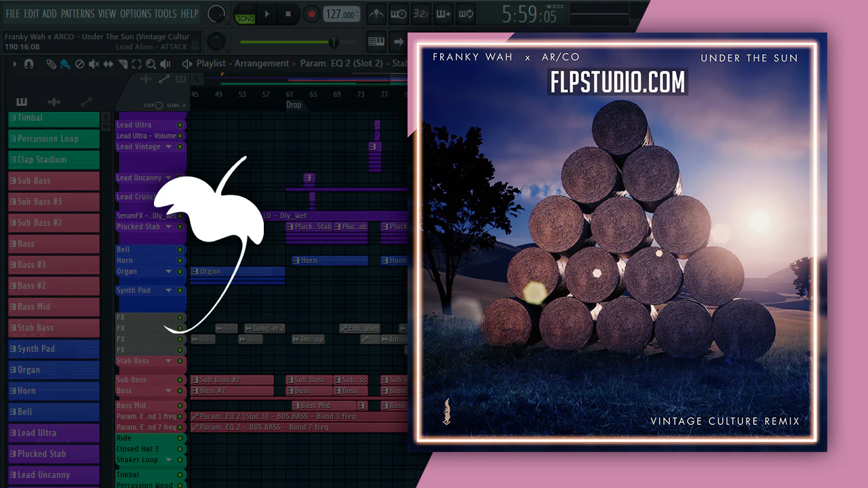Enable the typing keyboard to piano icon
The height and width of the screenshot is (488, 868).
tap(376, 41)
